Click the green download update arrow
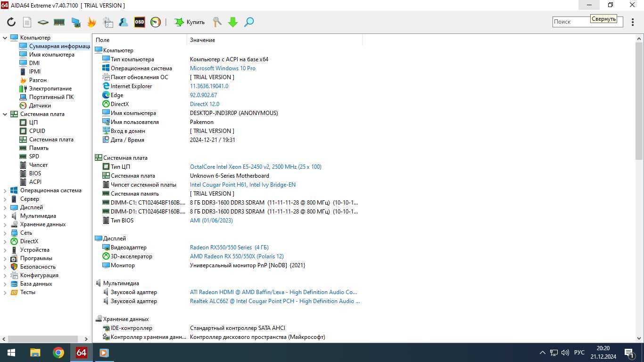The image size is (644, 362). [233, 22]
